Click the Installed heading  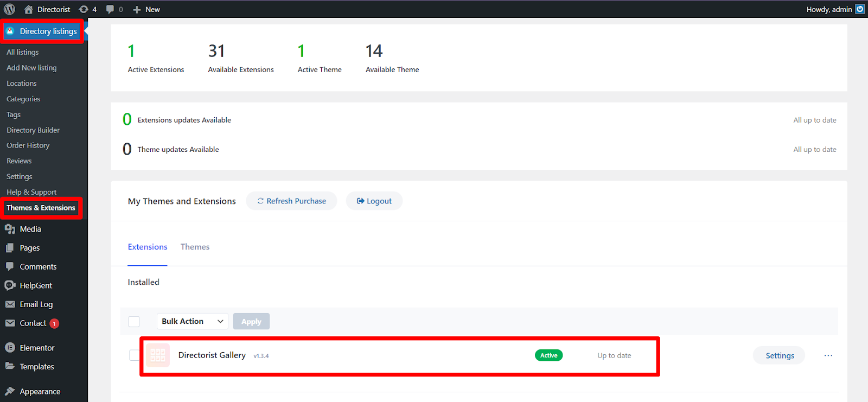point(144,282)
